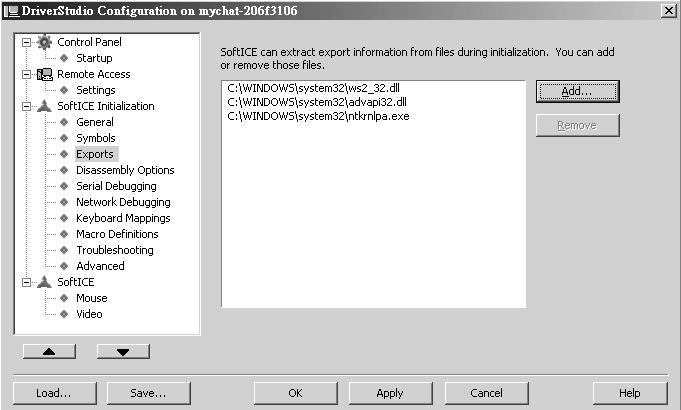This screenshot has height=410, width=681.
Task: Click the Load... button
Action: pyautogui.click(x=54, y=393)
